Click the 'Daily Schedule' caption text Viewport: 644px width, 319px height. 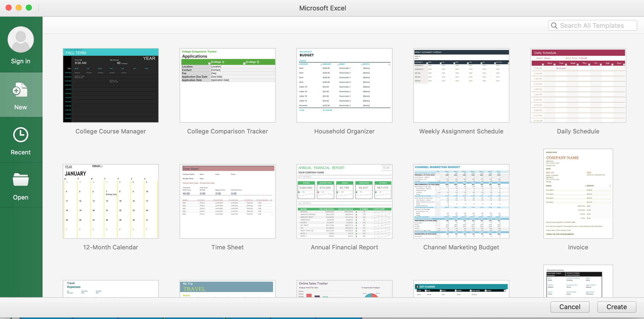[x=578, y=132]
